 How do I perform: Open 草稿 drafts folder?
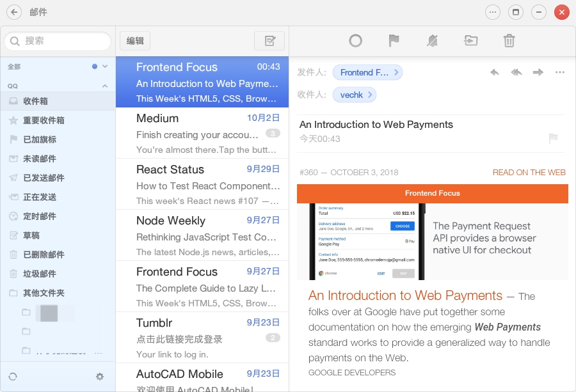point(58,235)
